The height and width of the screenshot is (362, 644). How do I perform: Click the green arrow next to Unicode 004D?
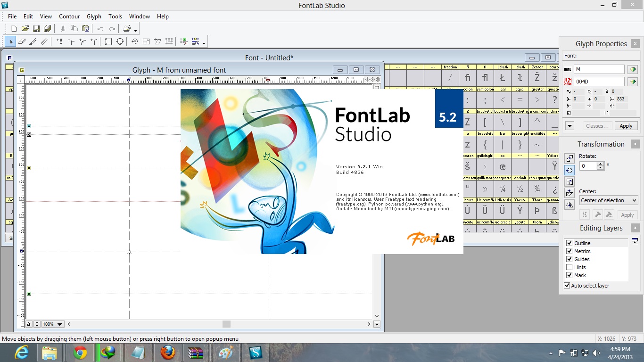(x=633, y=82)
